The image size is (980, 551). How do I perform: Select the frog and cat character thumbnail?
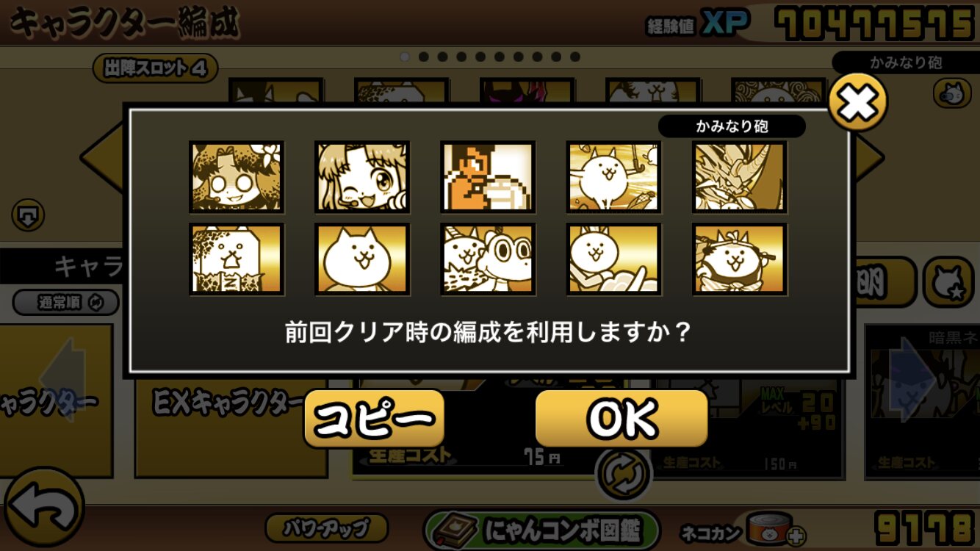tap(488, 259)
